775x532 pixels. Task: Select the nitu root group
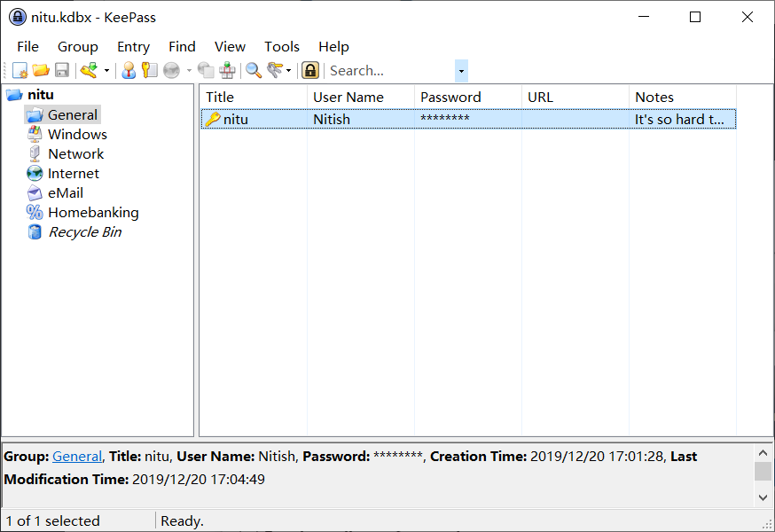pos(41,95)
